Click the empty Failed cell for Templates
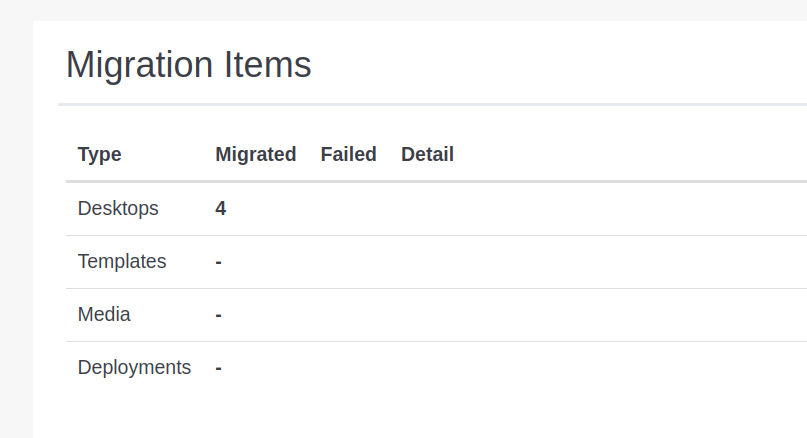807x438 pixels. (x=348, y=261)
